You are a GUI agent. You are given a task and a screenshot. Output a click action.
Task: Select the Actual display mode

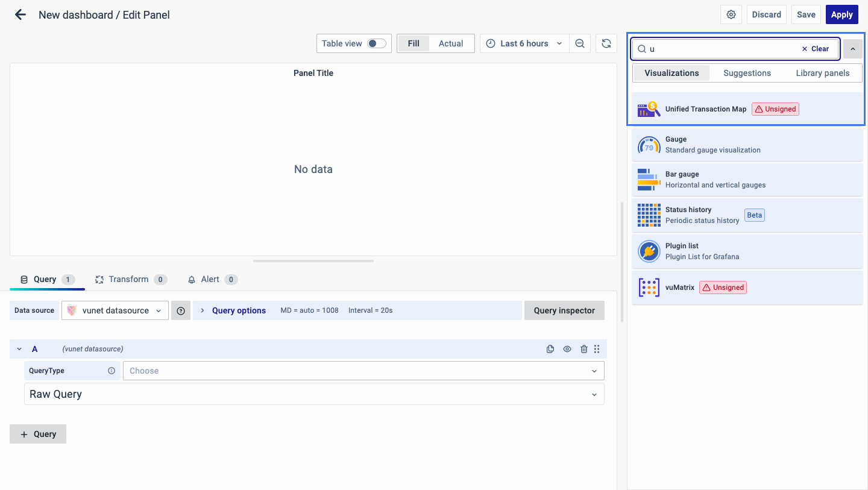(x=450, y=43)
